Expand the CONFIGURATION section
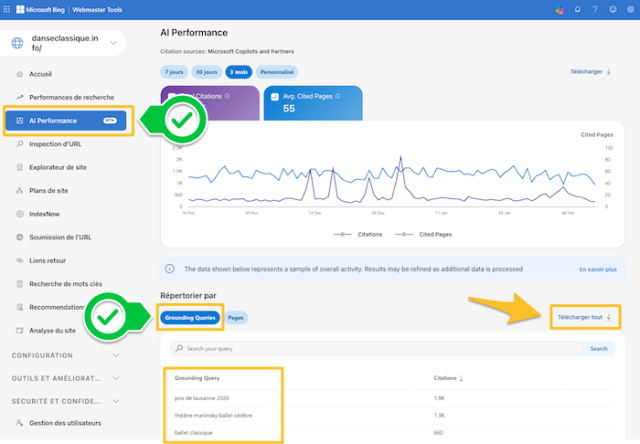The width and height of the screenshot is (640, 444). pyautogui.click(x=116, y=355)
